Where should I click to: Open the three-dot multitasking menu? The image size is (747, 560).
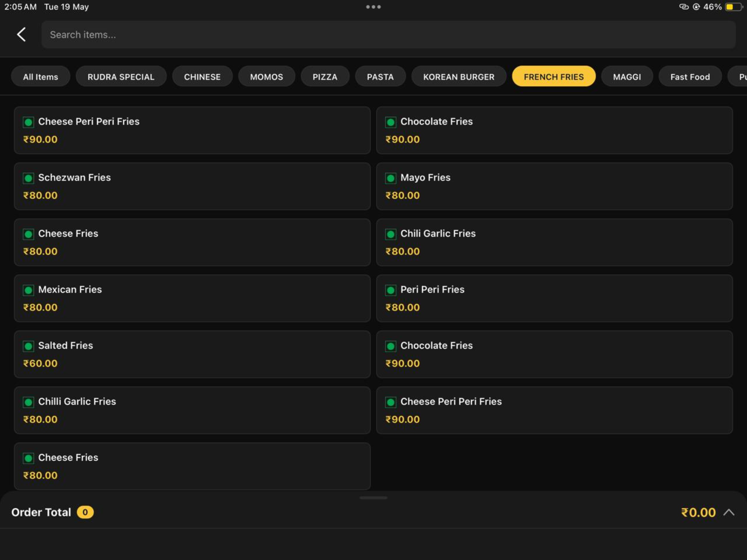[x=373, y=7]
